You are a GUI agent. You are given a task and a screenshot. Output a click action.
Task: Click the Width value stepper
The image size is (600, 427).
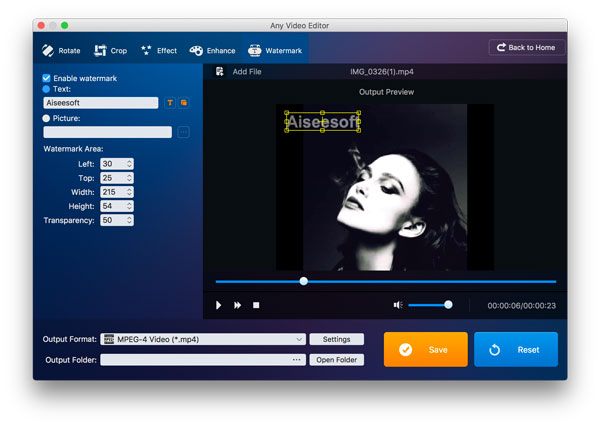[x=129, y=192]
